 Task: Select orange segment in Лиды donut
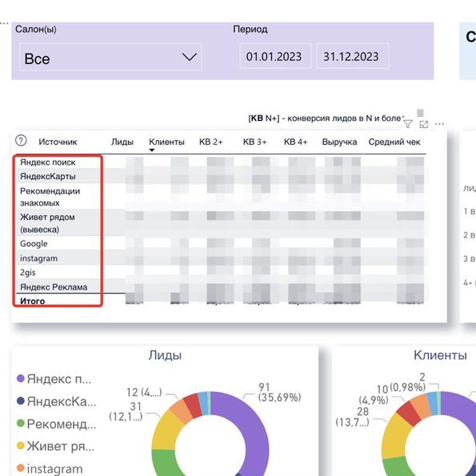pyautogui.click(x=181, y=411)
